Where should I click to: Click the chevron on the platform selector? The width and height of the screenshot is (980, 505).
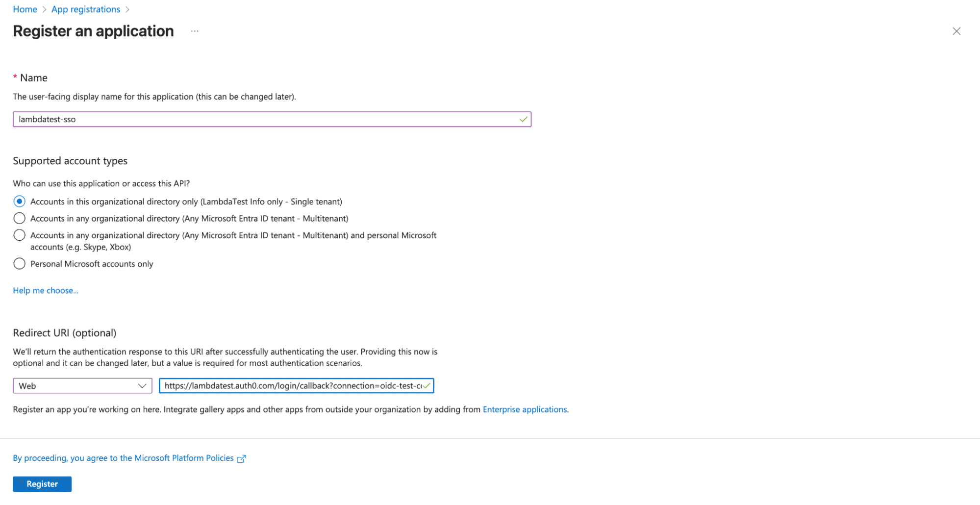pyautogui.click(x=143, y=386)
